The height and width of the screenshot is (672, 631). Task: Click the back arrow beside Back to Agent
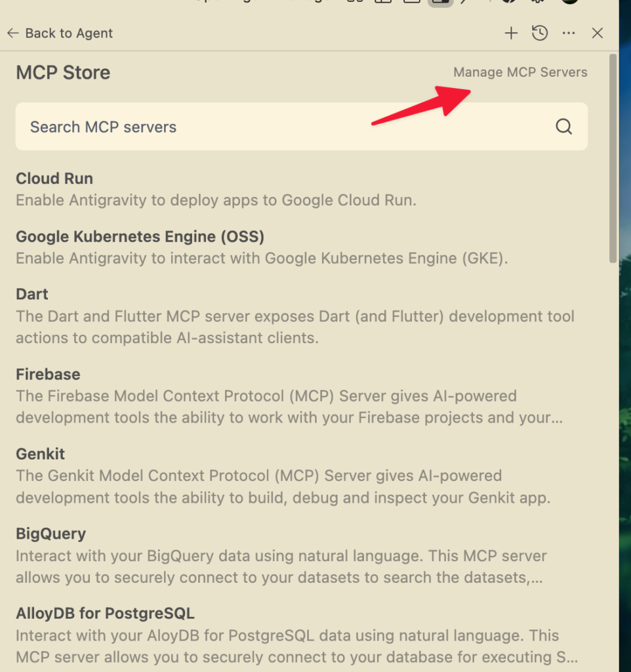12,33
